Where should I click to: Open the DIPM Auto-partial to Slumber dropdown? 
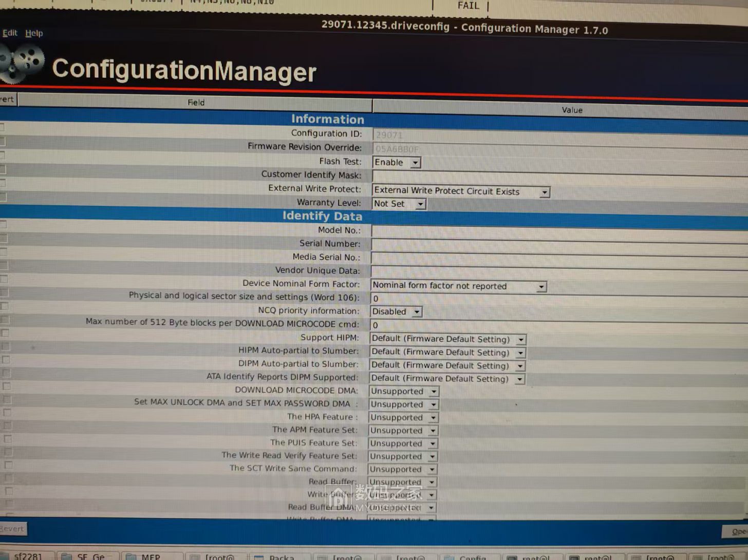click(x=447, y=365)
